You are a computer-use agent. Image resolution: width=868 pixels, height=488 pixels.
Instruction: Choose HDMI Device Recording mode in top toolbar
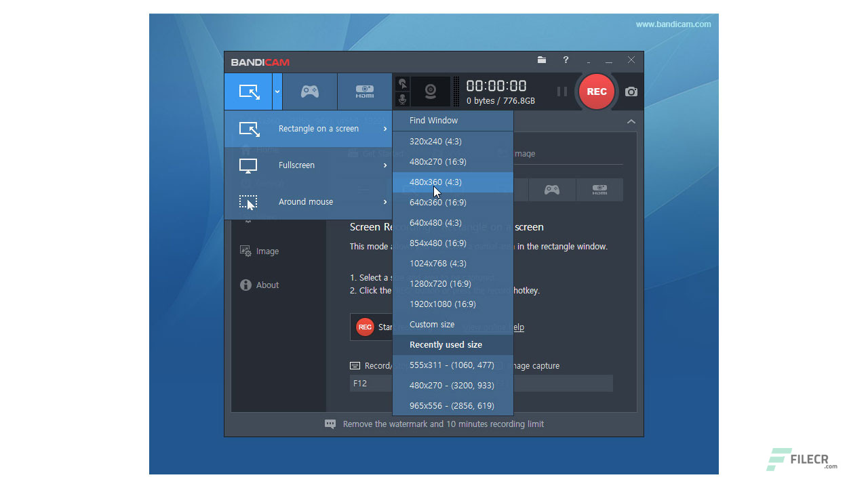[x=365, y=91]
